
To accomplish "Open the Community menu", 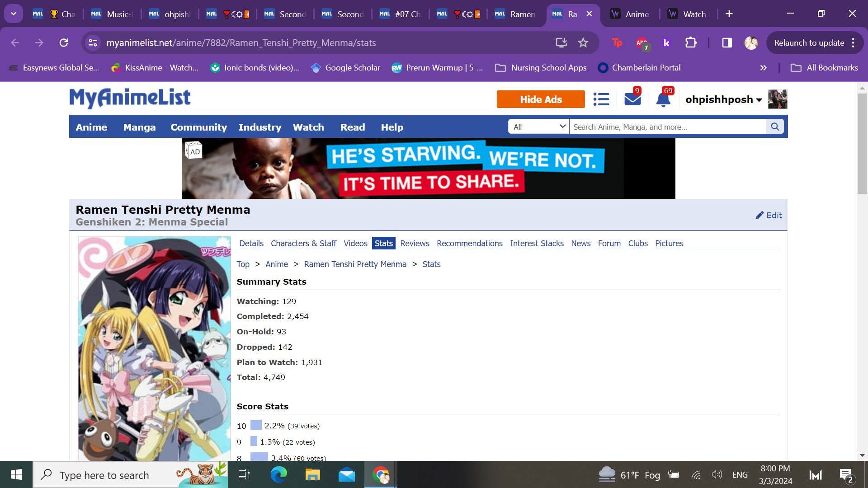I will [x=198, y=127].
